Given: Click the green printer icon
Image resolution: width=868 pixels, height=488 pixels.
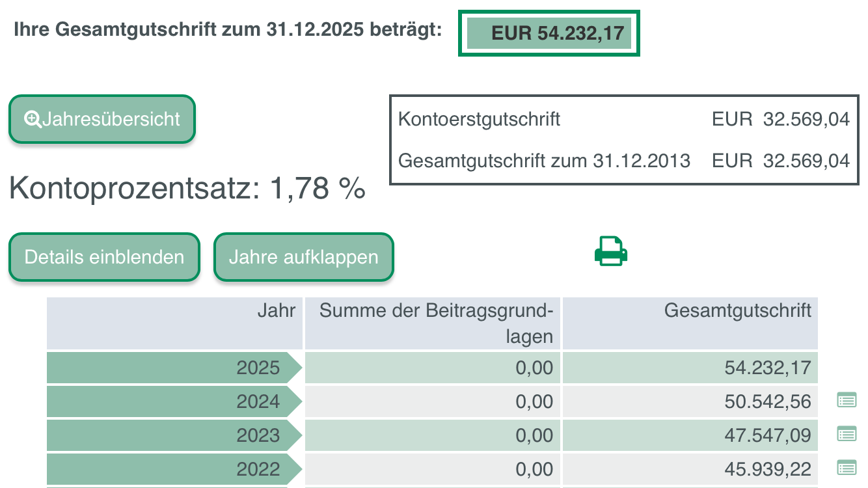Looking at the screenshot, I should click(610, 251).
